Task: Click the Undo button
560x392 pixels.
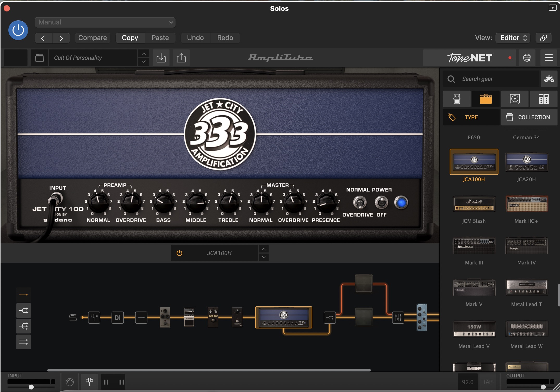Action: coord(195,38)
